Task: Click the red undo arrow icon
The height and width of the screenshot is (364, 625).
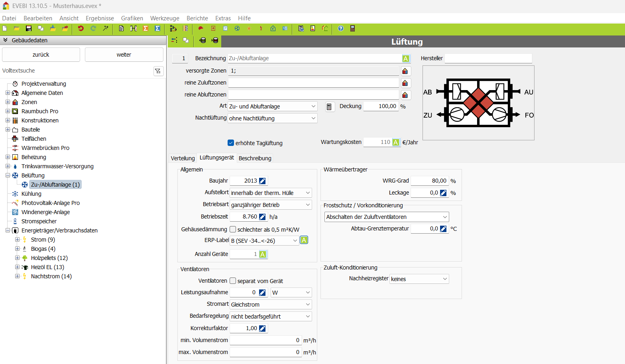Action: 81,28
